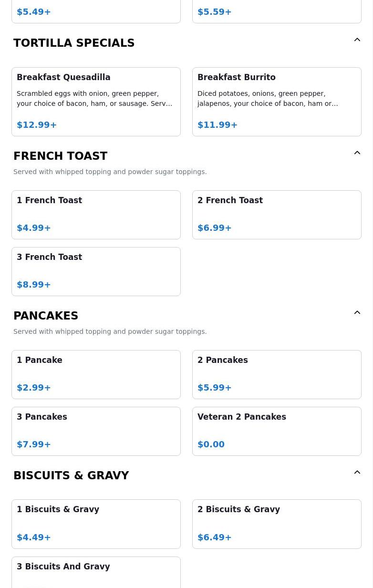This screenshot has width=373, height=588.
Task: Click the $11.99+ burrito price
Action: click(x=218, y=125)
